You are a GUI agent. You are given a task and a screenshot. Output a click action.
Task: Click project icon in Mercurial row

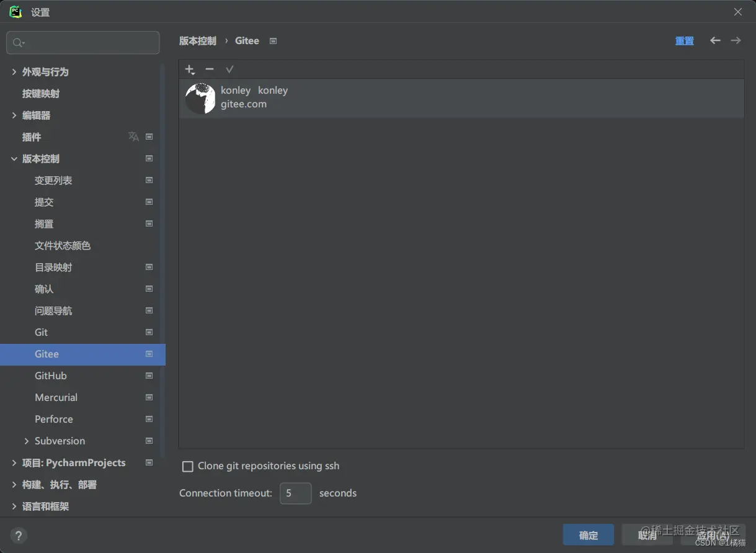(149, 397)
